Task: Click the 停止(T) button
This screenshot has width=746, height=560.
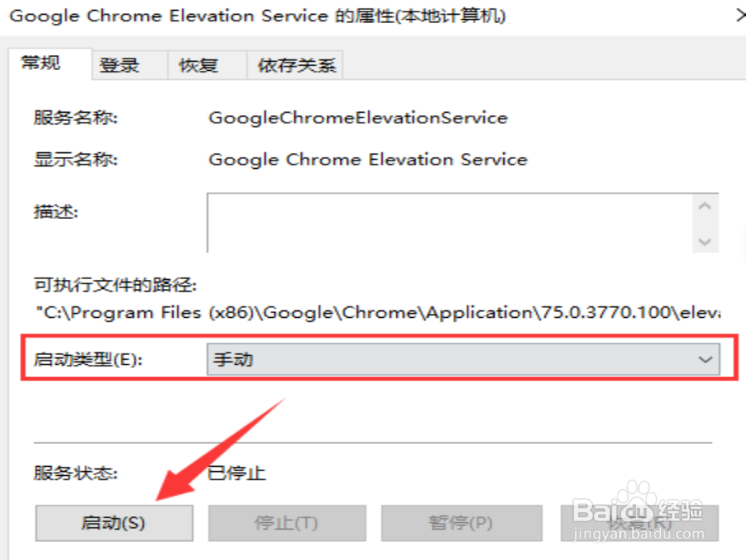Action: click(287, 523)
